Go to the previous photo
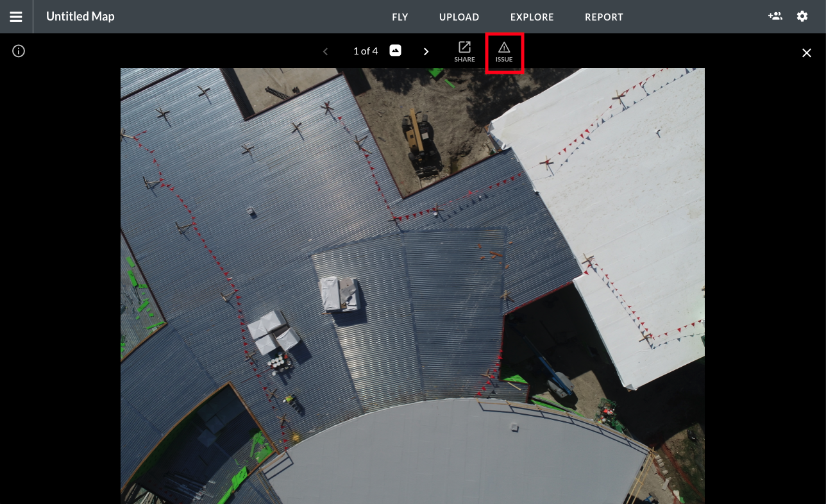The height and width of the screenshot is (504, 826). click(326, 51)
